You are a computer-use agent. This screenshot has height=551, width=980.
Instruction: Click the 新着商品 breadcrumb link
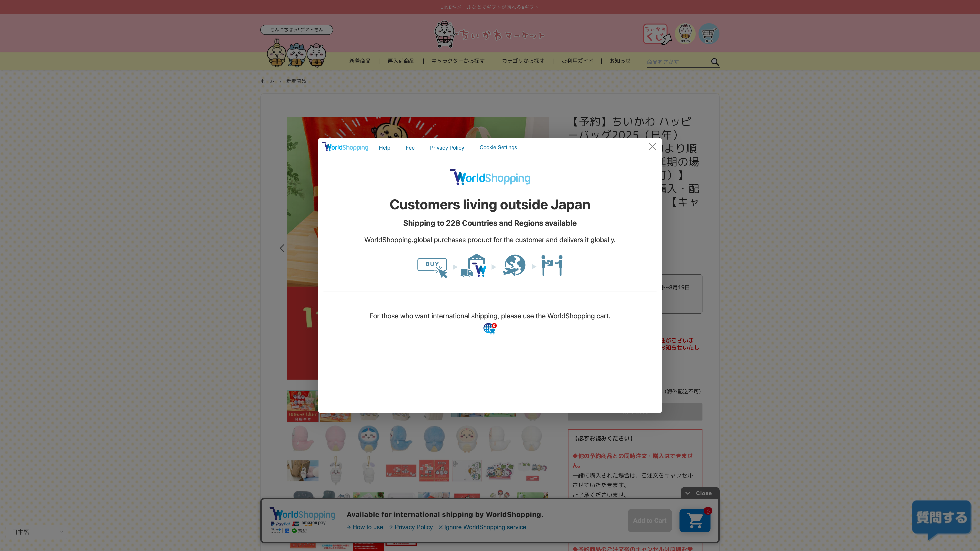click(296, 81)
